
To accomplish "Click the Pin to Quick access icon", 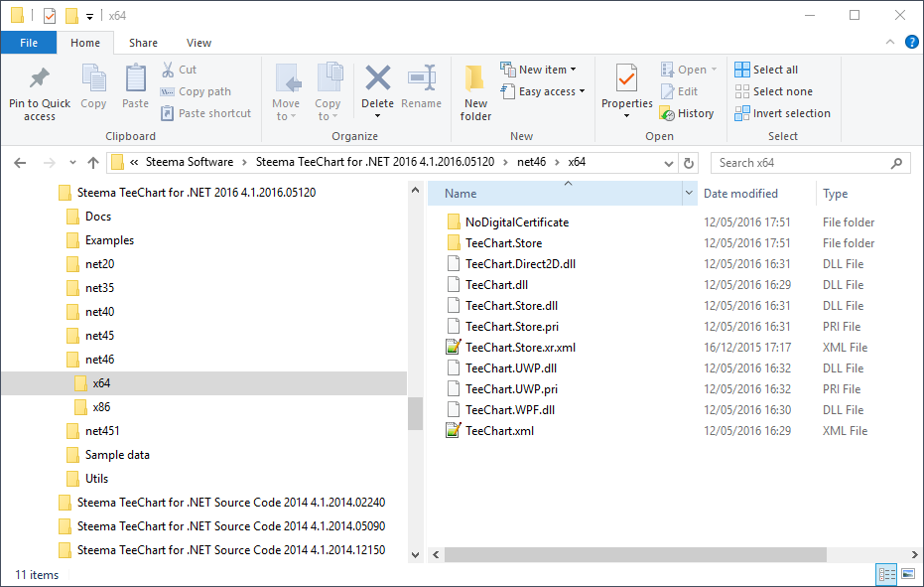I will [x=40, y=78].
